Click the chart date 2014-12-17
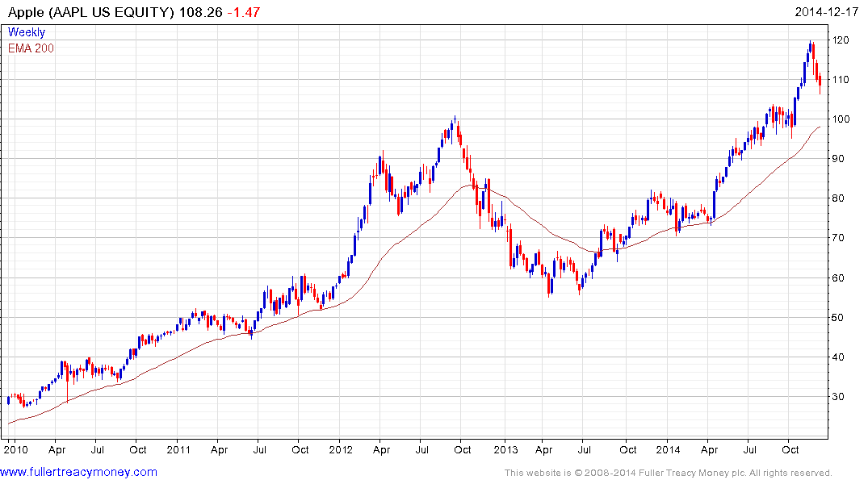Viewport: 868px width, 484px height. click(827, 12)
